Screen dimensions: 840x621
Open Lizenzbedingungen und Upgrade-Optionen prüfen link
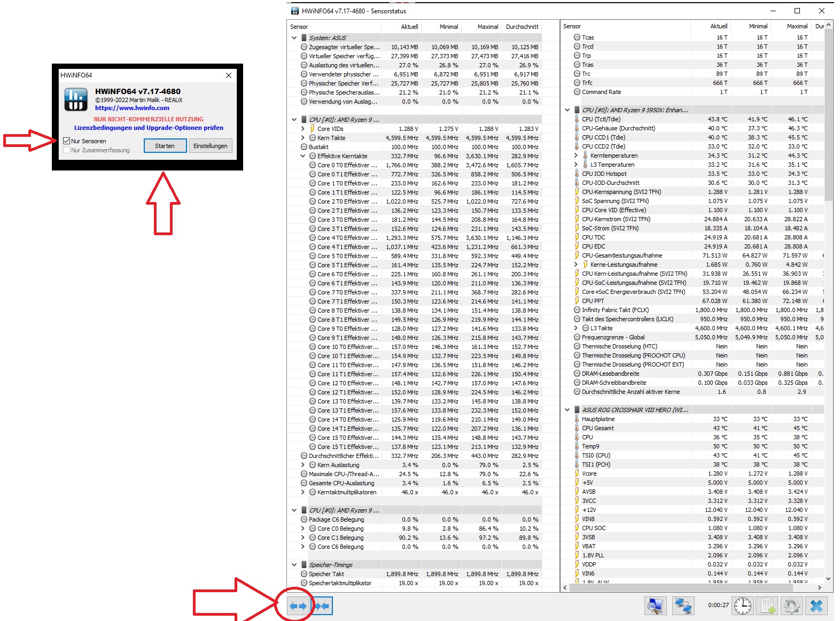[x=149, y=128]
